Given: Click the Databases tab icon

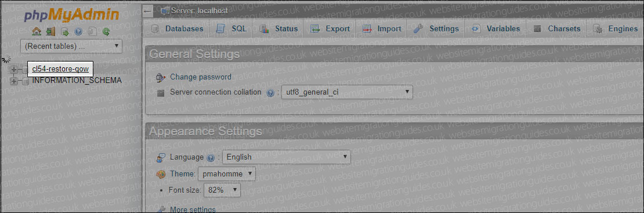Looking at the screenshot, I should tap(155, 29).
